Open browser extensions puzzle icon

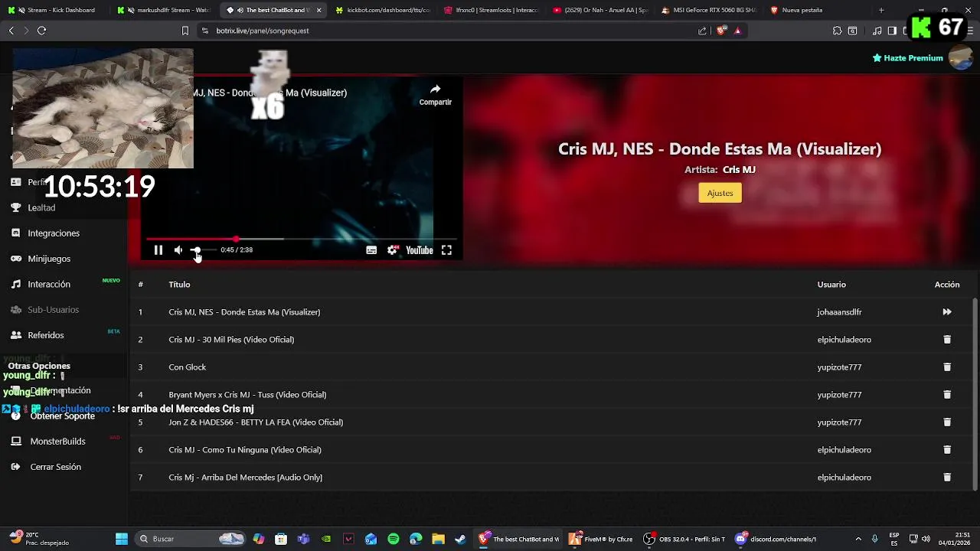pos(837,31)
